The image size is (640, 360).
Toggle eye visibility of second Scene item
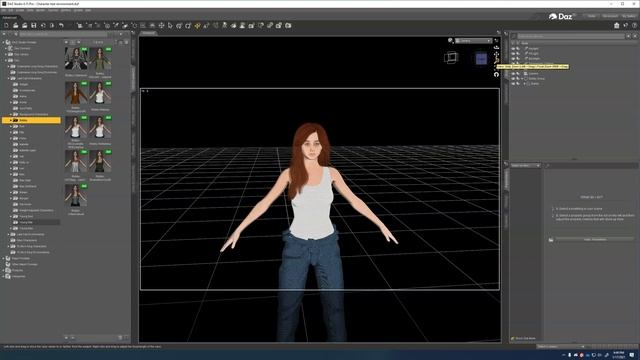point(513,53)
